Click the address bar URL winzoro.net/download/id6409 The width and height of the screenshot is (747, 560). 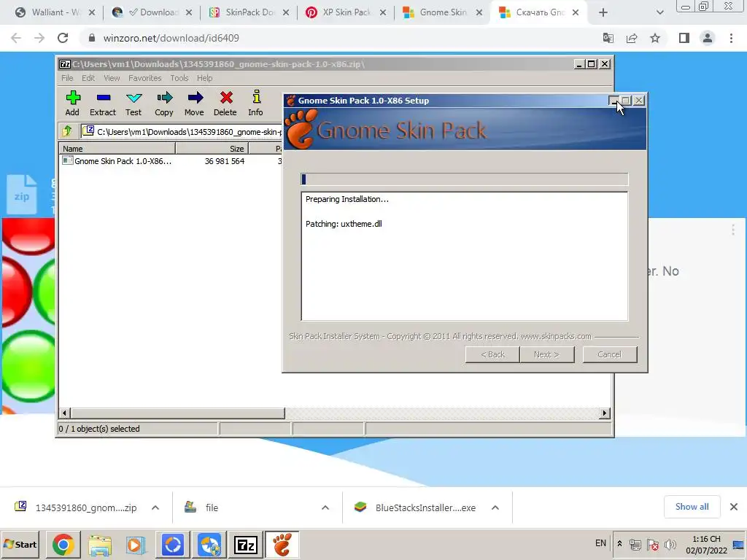(x=171, y=38)
